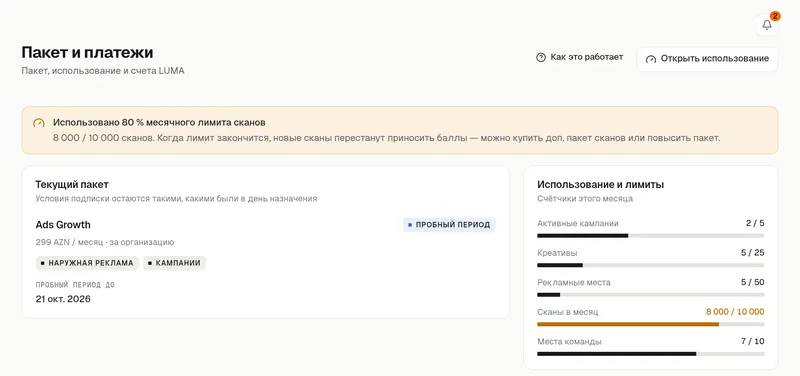
Task: Click the 'НАРУЖНАЯ РЕКЛАМА' tag
Action: click(87, 263)
